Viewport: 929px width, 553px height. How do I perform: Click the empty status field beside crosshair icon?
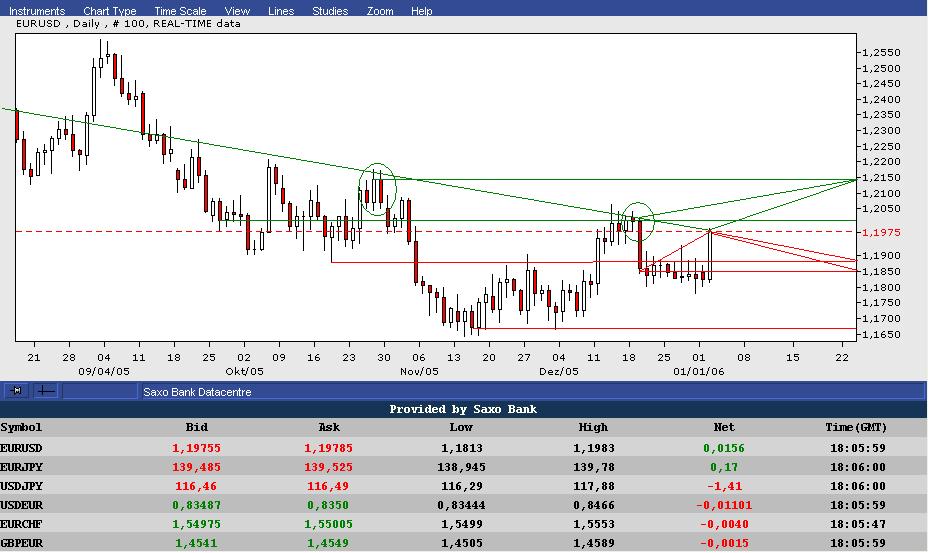click(100, 391)
